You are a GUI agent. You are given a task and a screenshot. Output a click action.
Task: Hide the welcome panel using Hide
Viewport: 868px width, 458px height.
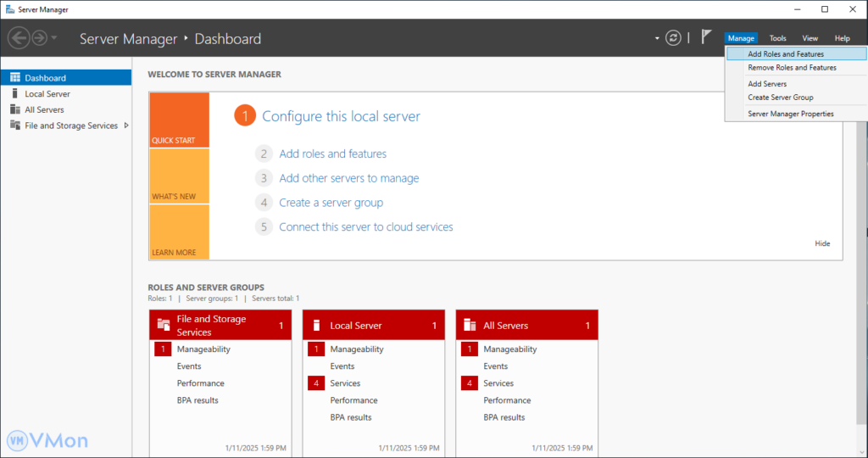822,243
